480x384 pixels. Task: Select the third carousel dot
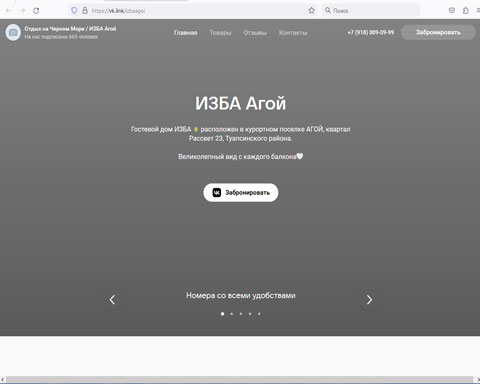[241, 314]
